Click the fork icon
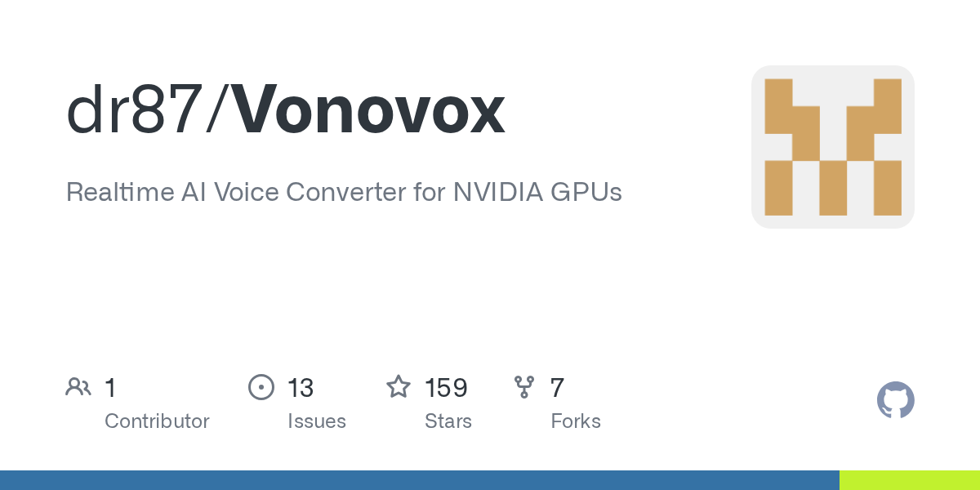The image size is (980, 490). click(524, 387)
